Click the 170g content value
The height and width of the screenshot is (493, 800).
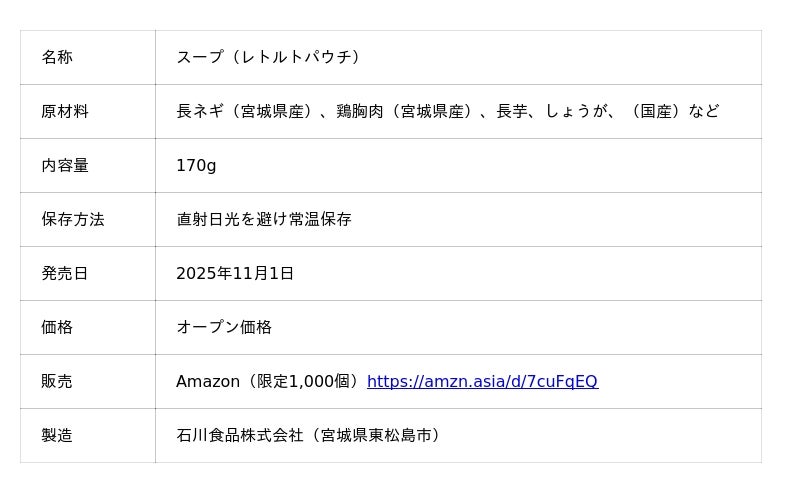click(196, 165)
